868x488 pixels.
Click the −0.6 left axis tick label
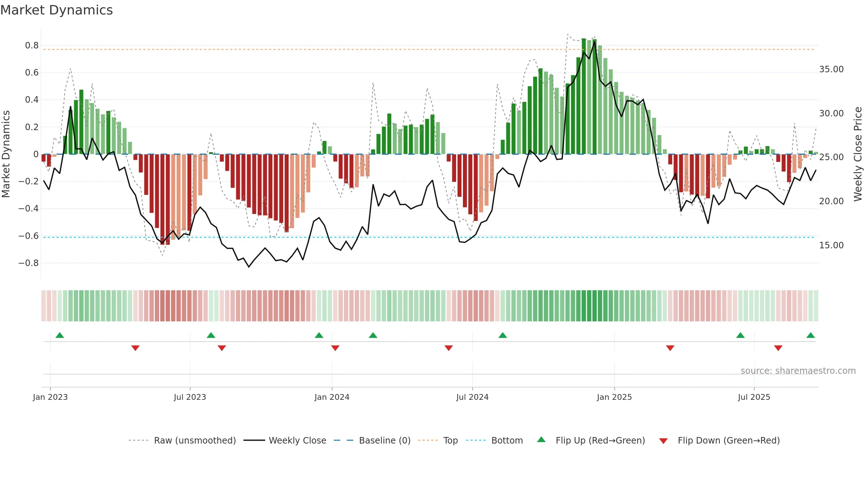pyautogui.click(x=29, y=236)
